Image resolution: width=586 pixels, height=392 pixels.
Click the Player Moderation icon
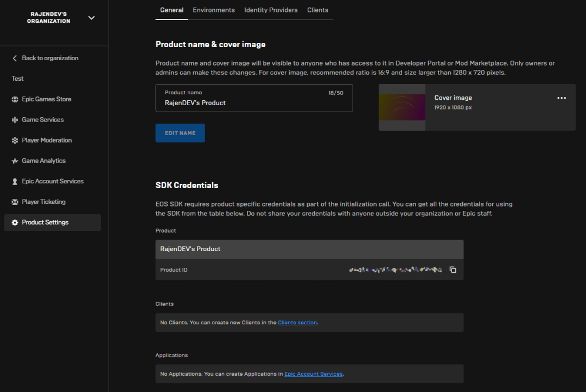15,140
